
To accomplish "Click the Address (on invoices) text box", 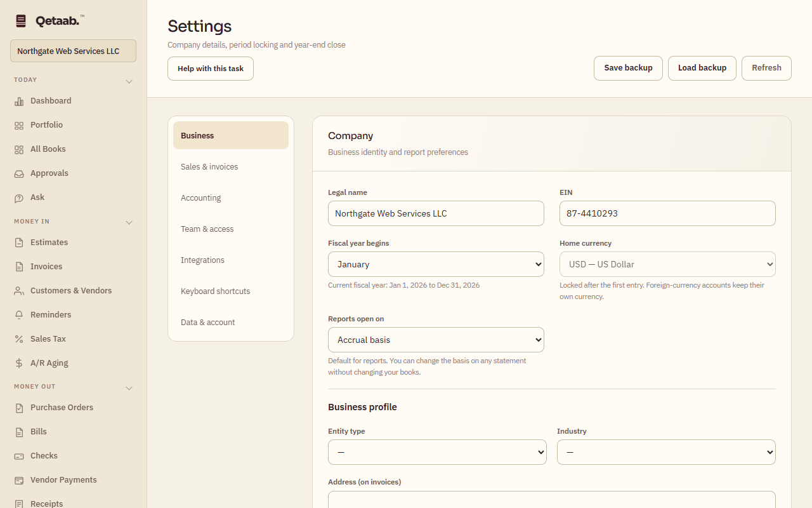I will 552,500.
